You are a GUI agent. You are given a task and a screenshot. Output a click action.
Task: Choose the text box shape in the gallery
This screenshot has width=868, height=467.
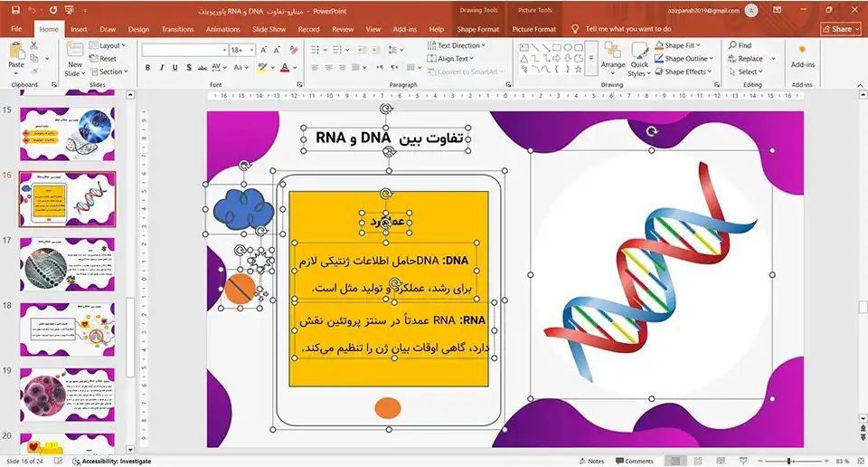tap(524, 48)
